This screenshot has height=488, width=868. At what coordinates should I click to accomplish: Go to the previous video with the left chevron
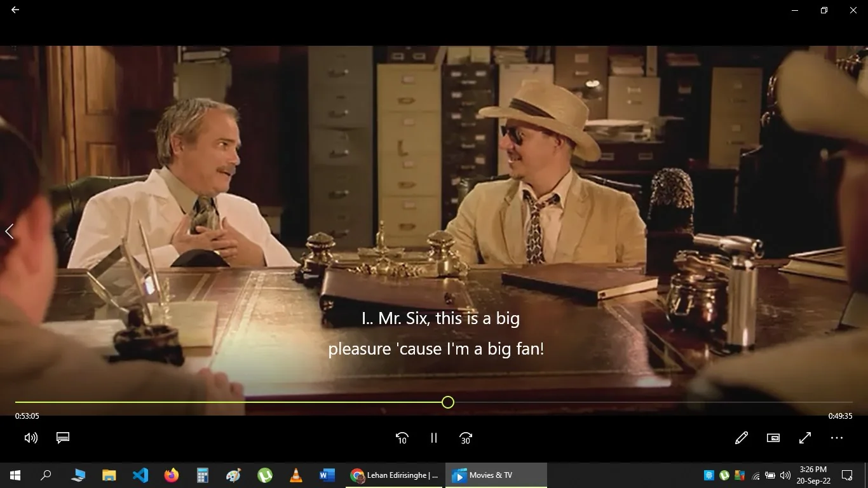[x=9, y=231]
